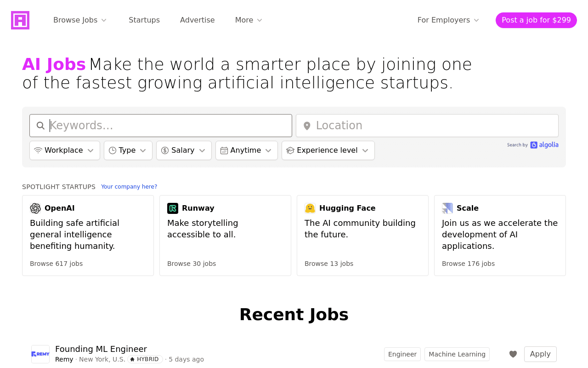The image size is (588, 368).
Task: Click Post a job for $299
Action: click(x=536, y=20)
